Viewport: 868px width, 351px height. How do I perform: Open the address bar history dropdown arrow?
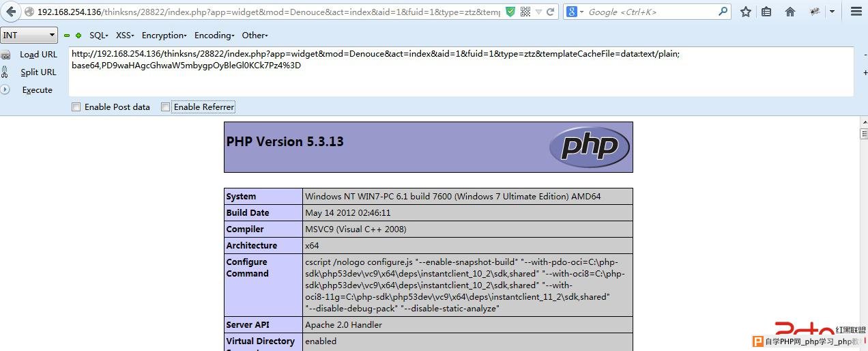[539, 12]
